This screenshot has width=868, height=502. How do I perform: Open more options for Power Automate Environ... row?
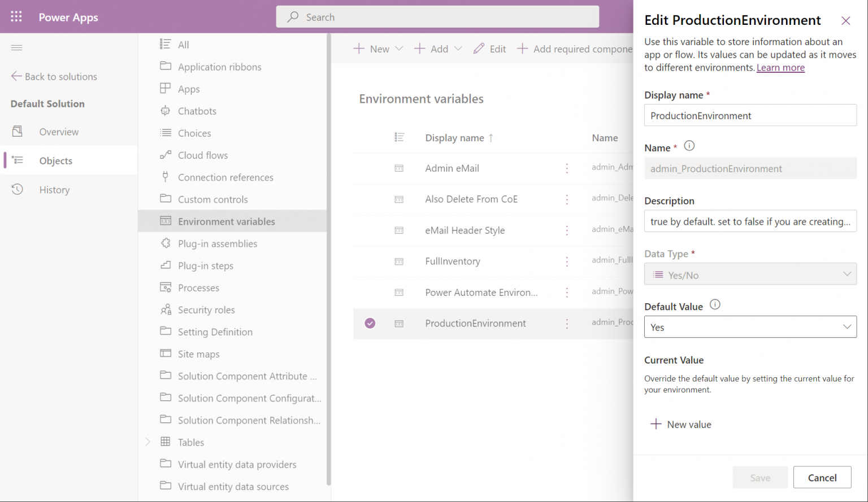click(567, 293)
